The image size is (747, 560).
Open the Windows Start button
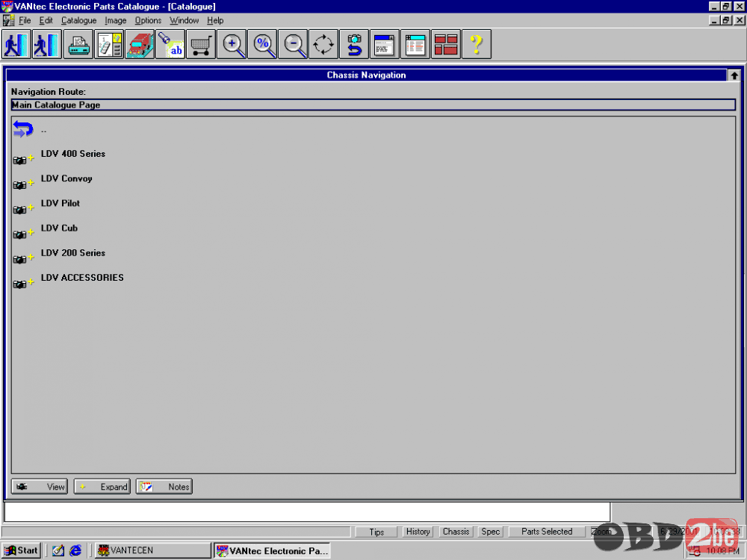pos(22,550)
